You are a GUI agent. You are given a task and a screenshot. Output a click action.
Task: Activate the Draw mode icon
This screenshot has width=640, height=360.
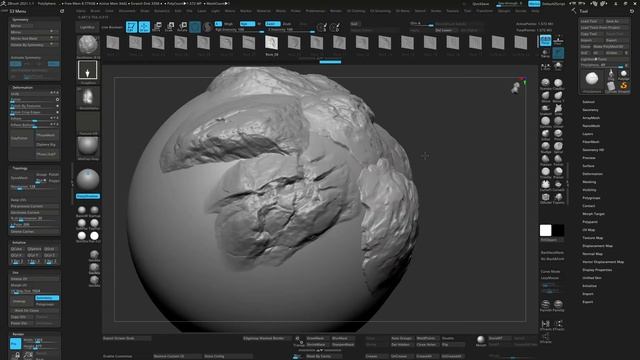pos(144,27)
